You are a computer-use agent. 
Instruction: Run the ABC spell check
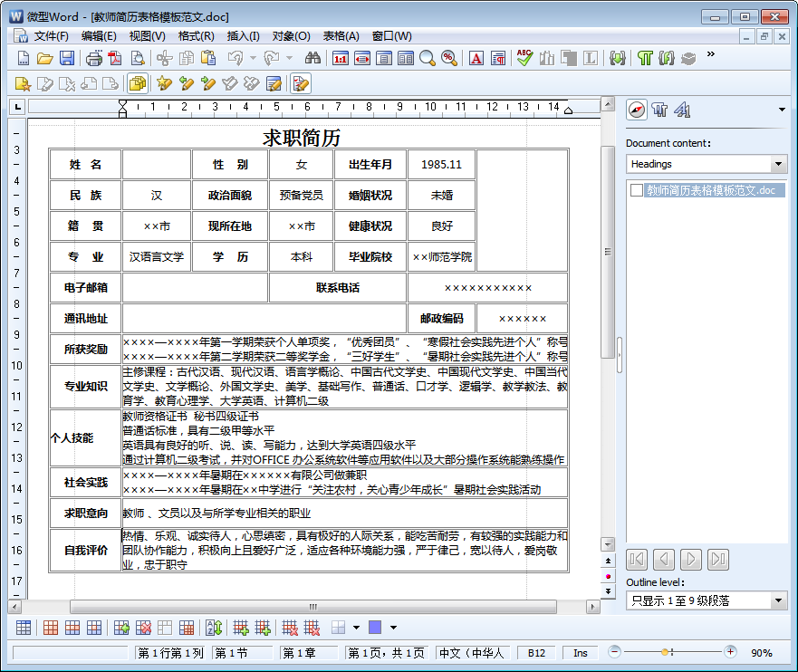pyautogui.click(x=524, y=58)
